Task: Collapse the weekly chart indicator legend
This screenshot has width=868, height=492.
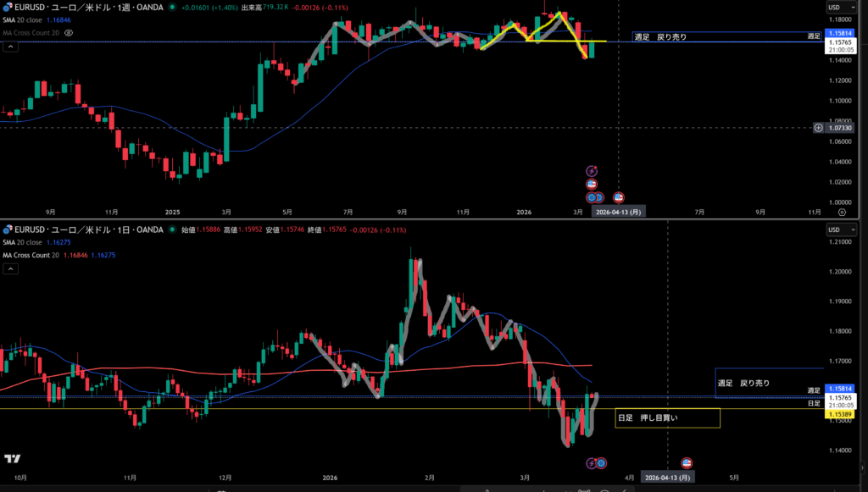Action: [x=12, y=47]
